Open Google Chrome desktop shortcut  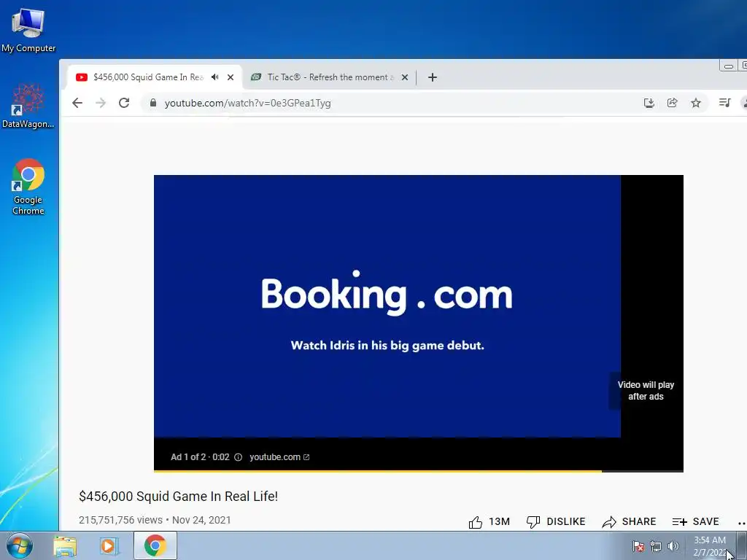(x=28, y=187)
